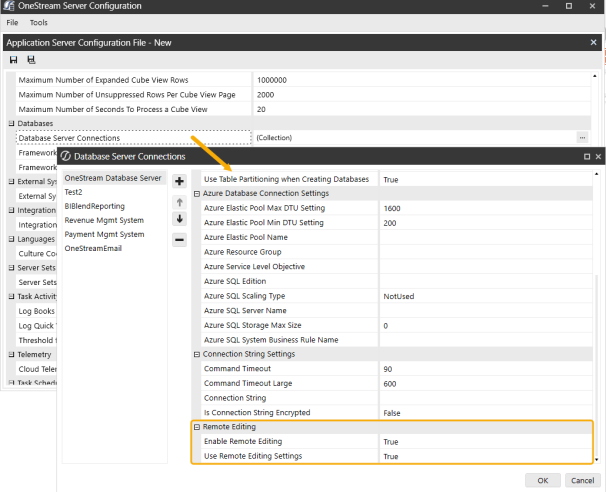Click the Azure Elastic Pool Name field

click(486, 237)
